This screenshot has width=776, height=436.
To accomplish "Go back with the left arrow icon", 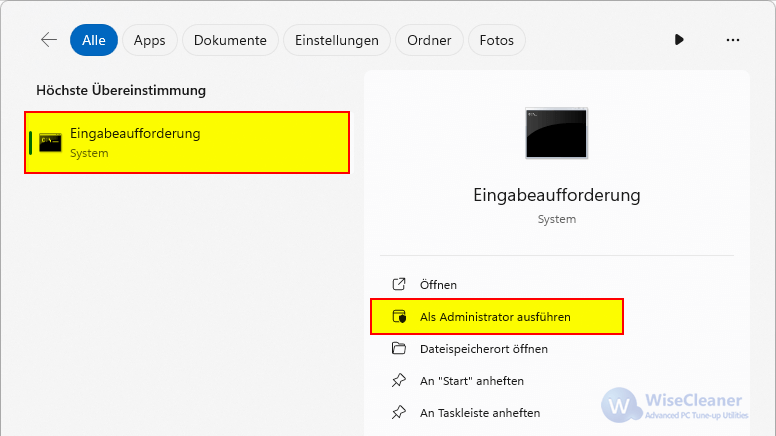I will [x=49, y=40].
